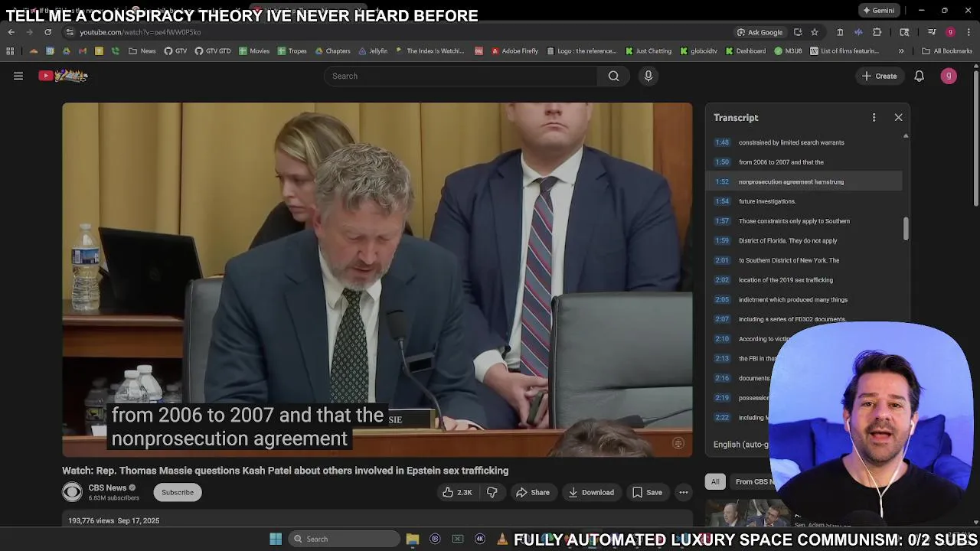Open the browser apps grid shortcut
This screenshot has width=980, height=551.
(x=10, y=51)
